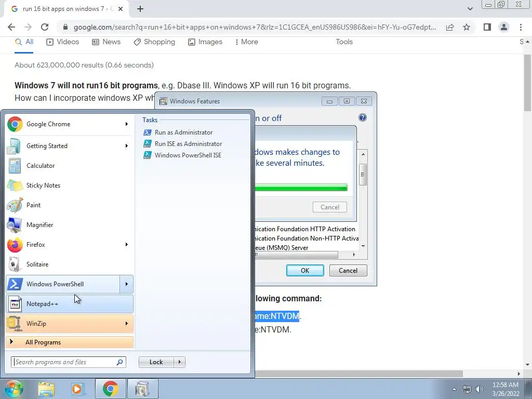This screenshot has width=532, height=399.
Task: Select All search results tab
Action: [24, 42]
